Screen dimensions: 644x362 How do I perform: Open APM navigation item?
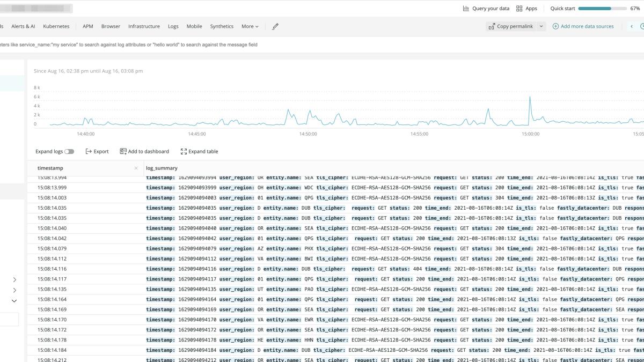pyautogui.click(x=88, y=26)
